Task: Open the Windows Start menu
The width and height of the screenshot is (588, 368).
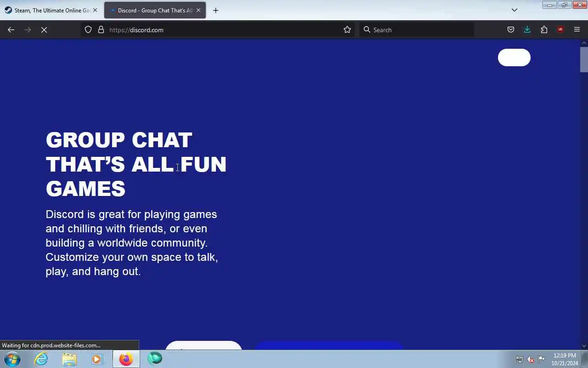Action: 12,359
